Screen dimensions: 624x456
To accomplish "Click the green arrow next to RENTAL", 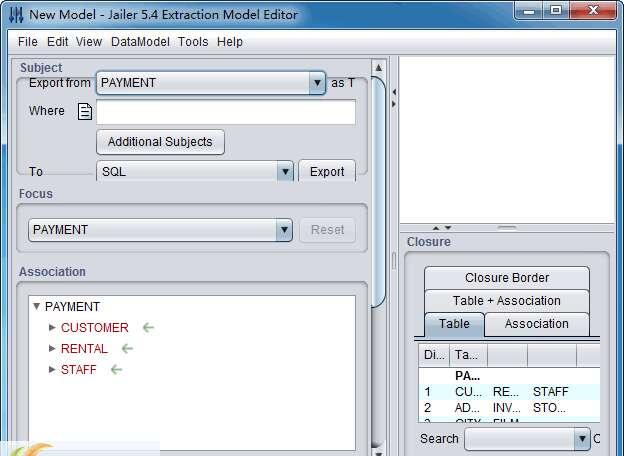I will [x=127, y=348].
